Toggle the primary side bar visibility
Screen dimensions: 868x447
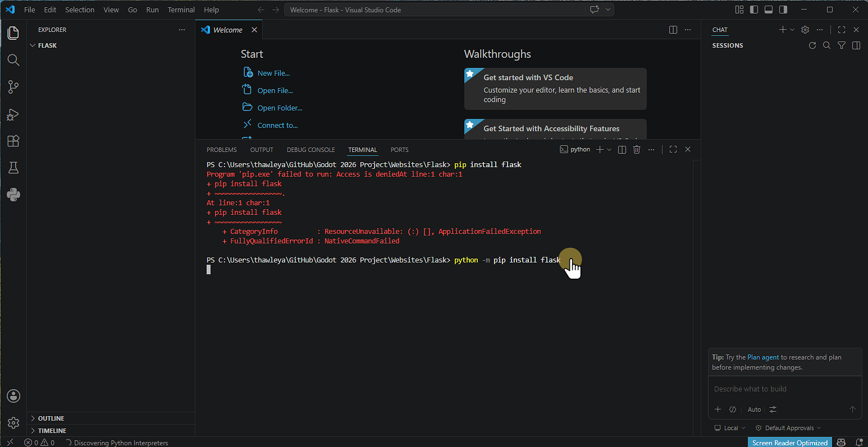(754, 10)
